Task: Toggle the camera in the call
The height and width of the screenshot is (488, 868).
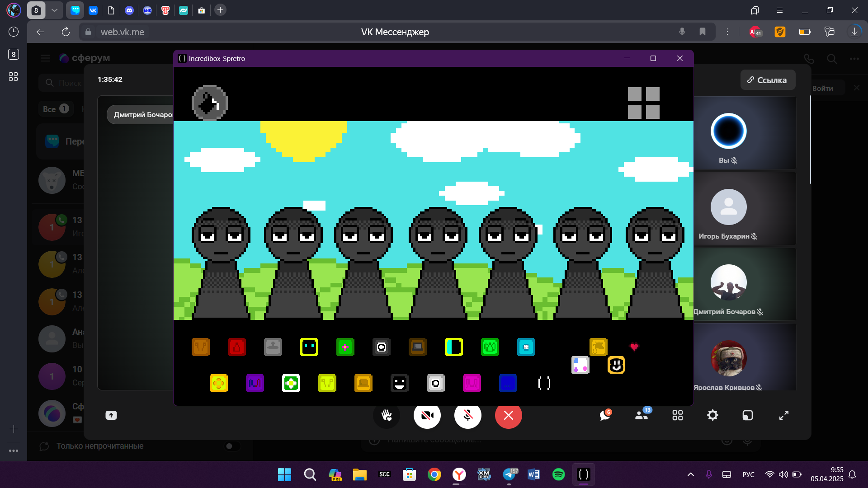Action: coord(427,415)
